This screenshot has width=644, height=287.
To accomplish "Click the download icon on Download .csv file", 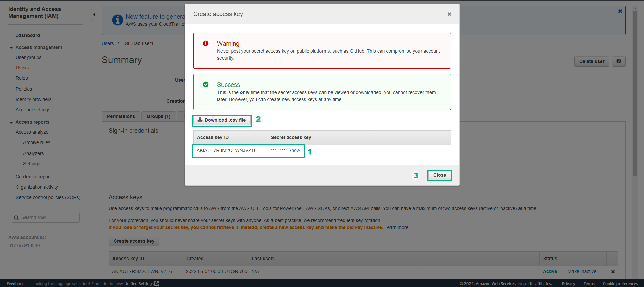I will click(200, 120).
